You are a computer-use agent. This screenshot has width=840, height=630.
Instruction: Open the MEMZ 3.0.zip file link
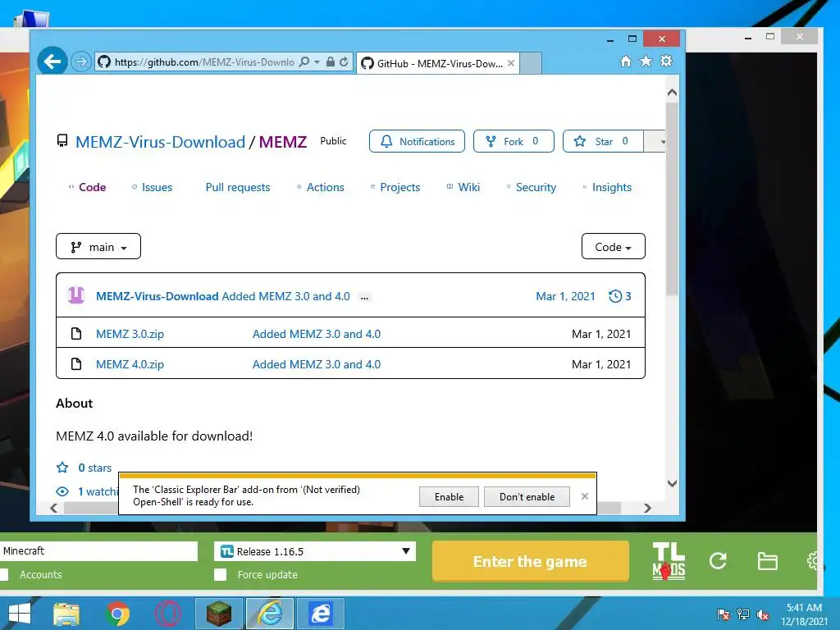click(x=130, y=334)
